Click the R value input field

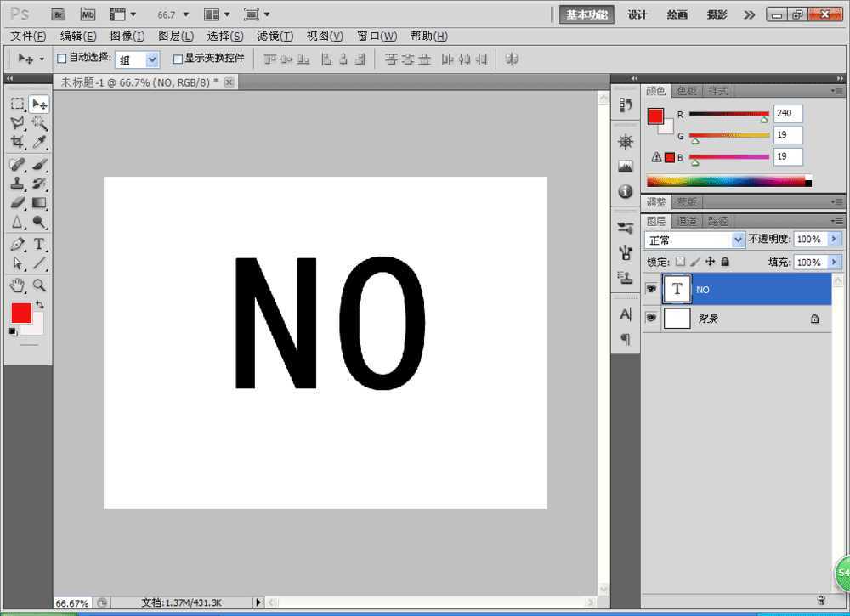pos(787,113)
